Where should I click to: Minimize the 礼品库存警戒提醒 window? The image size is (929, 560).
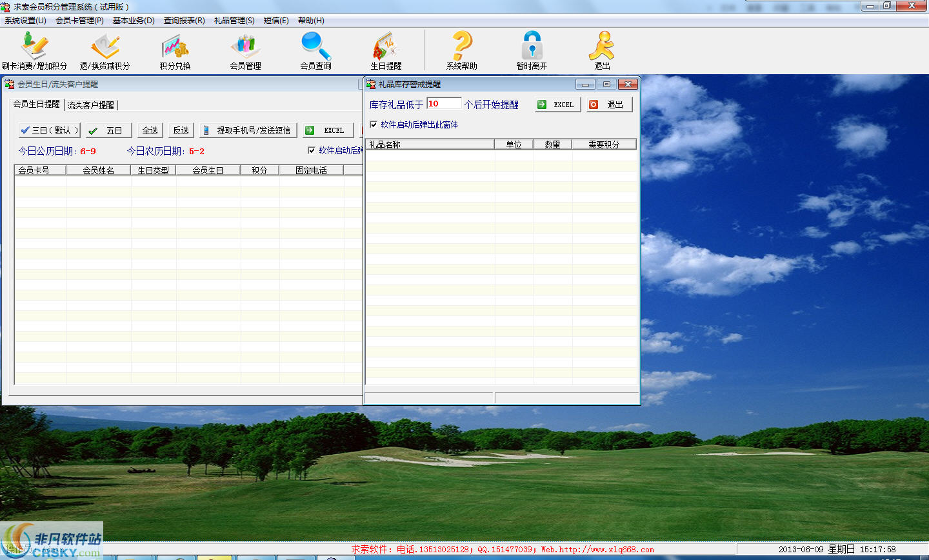coord(585,85)
